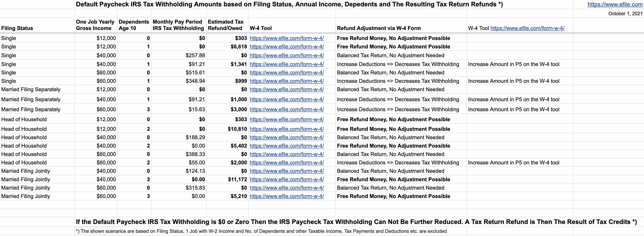Select the $1,341 refund cell
644x236 pixels.
tap(227, 64)
